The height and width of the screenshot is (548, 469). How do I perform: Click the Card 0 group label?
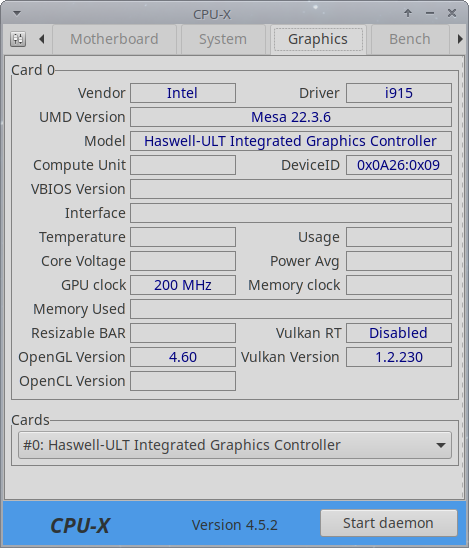click(33, 70)
